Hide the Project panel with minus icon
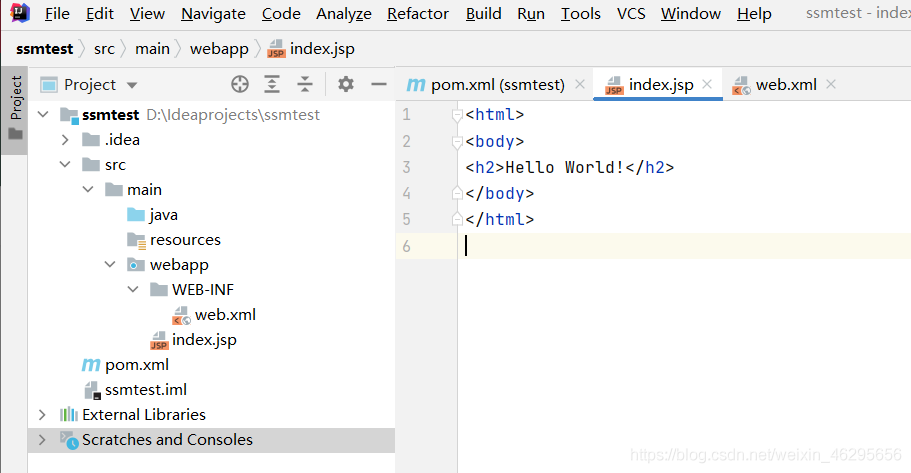Image resolution: width=911 pixels, height=473 pixels. click(x=379, y=85)
